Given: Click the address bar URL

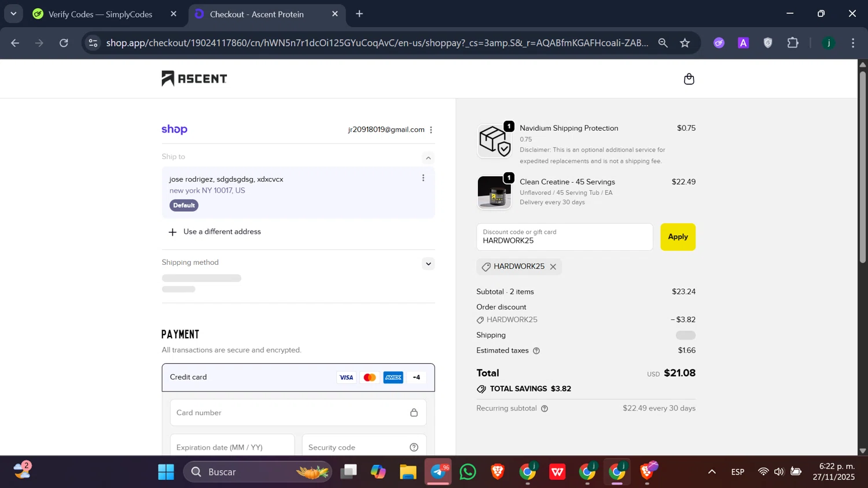Looking at the screenshot, I should coord(377,43).
